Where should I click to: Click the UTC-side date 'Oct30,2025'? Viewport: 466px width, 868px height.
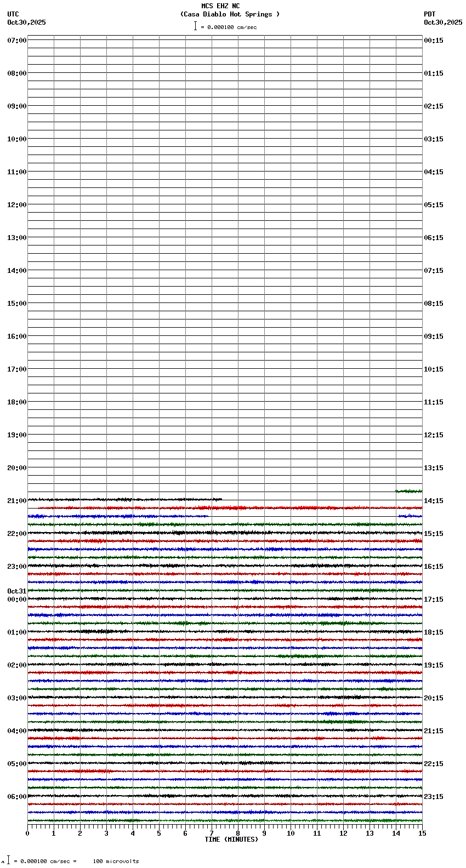pos(27,22)
